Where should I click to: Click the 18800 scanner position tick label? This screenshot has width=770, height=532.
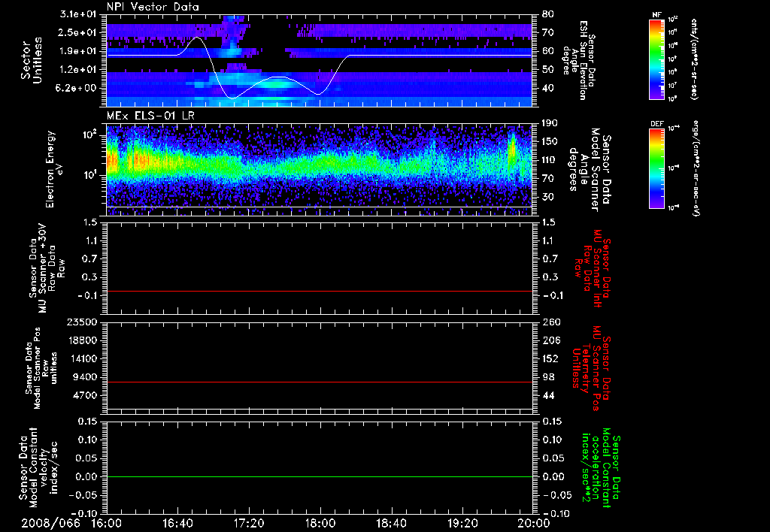pyautogui.click(x=82, y=340)
